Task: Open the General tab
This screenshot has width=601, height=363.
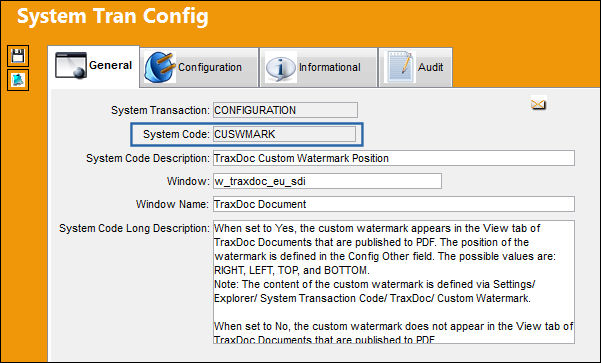Action: click(94, 66)
